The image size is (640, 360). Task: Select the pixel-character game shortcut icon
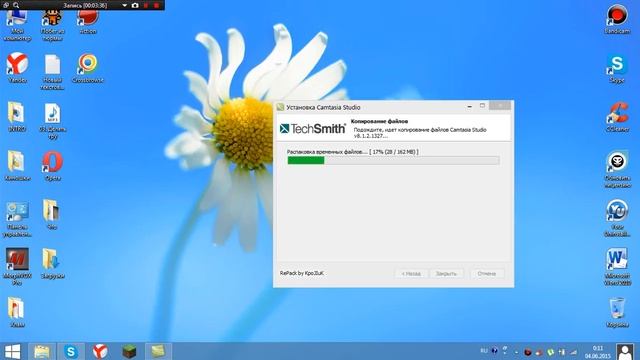52,25
